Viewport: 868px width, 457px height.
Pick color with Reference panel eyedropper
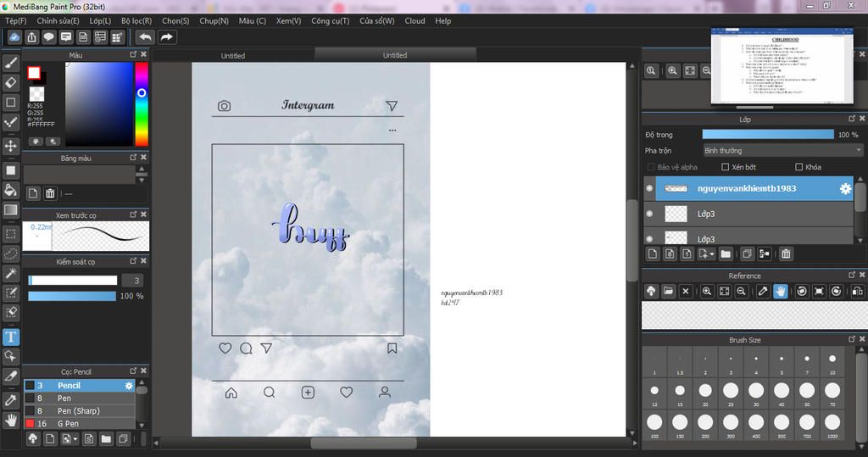point(763,291)
